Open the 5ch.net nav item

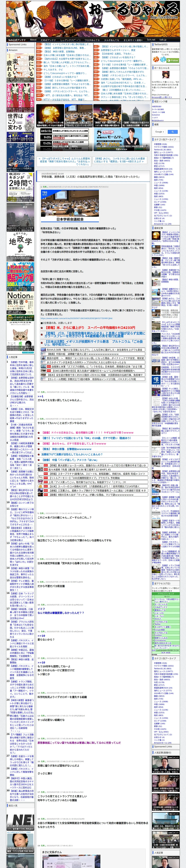(151, 40)
